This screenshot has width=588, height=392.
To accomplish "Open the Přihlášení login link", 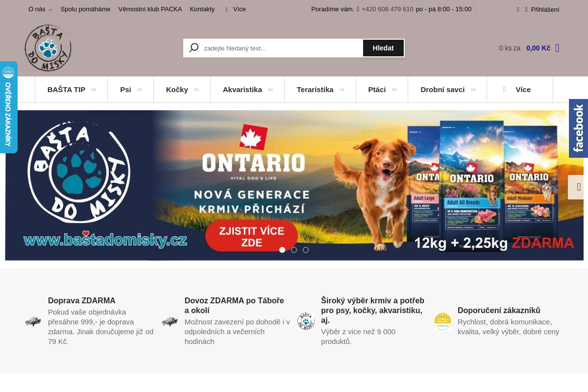I will pyautogui.click(x=545, y=9).
